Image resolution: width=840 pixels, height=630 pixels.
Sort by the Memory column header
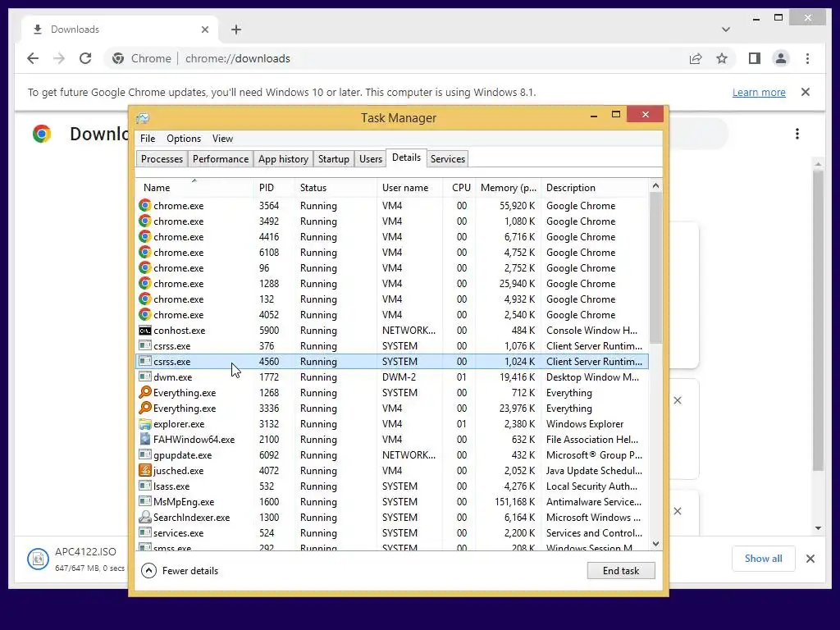[508, 188]
